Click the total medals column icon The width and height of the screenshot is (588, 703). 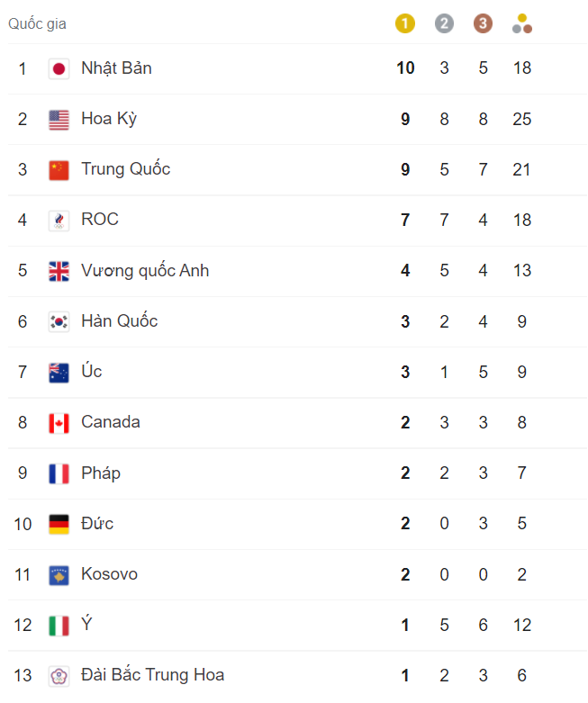(x=522, y=23)
